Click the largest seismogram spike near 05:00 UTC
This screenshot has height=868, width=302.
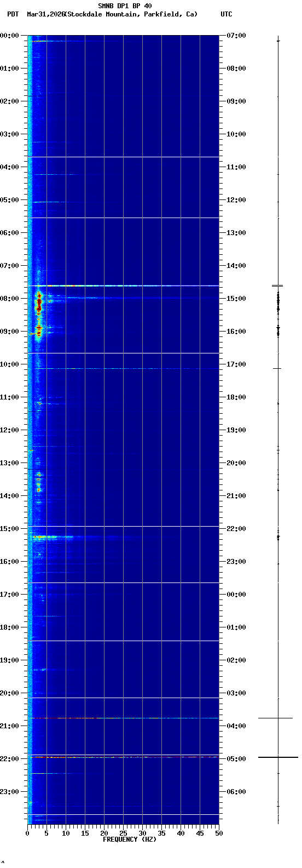point(278,757)
